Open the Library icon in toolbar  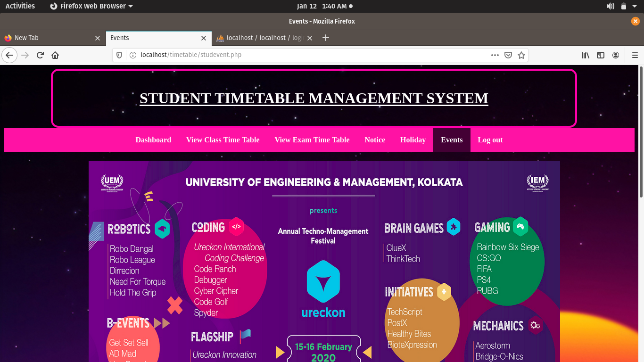point(586,55)
